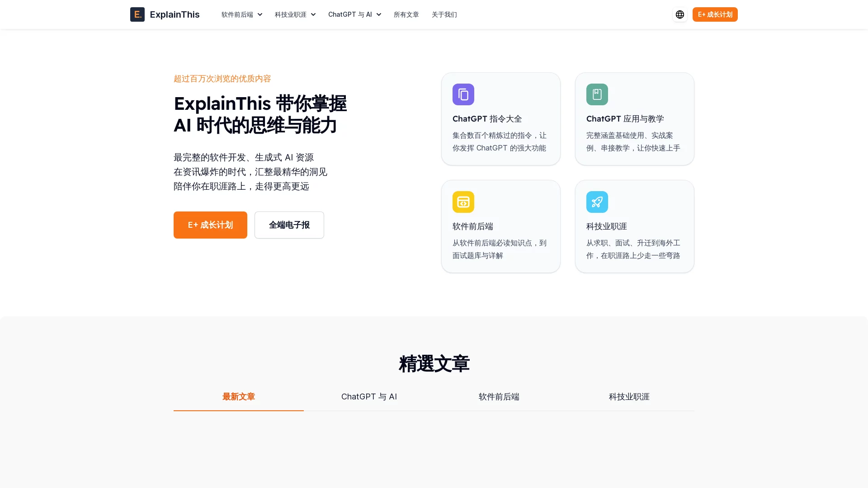Image resolution: width=868 pixels, height=488 pixels.
Task: Click the ExplainThis brand name text
Action: [x=175, y=14]
